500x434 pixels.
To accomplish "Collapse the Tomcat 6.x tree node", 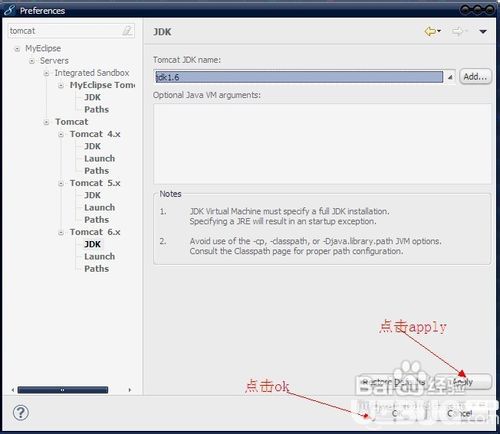I will (x=61, y=233).
